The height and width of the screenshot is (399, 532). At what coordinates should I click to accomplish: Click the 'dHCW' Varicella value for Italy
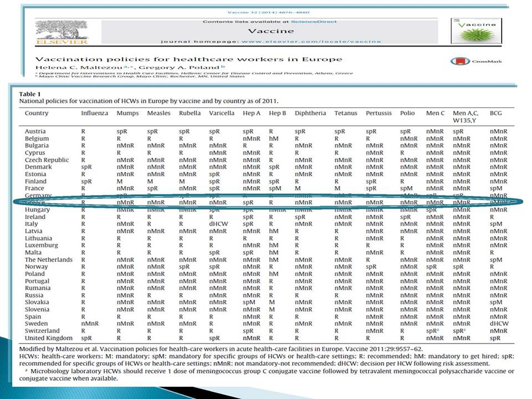click(x=218, y=224)
